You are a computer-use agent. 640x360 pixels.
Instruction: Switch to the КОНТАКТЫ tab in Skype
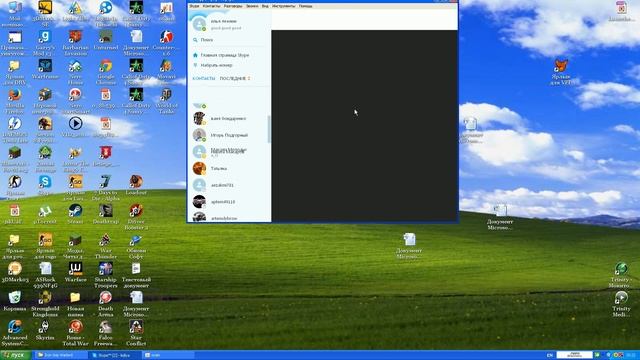click(x=204, y=78)
